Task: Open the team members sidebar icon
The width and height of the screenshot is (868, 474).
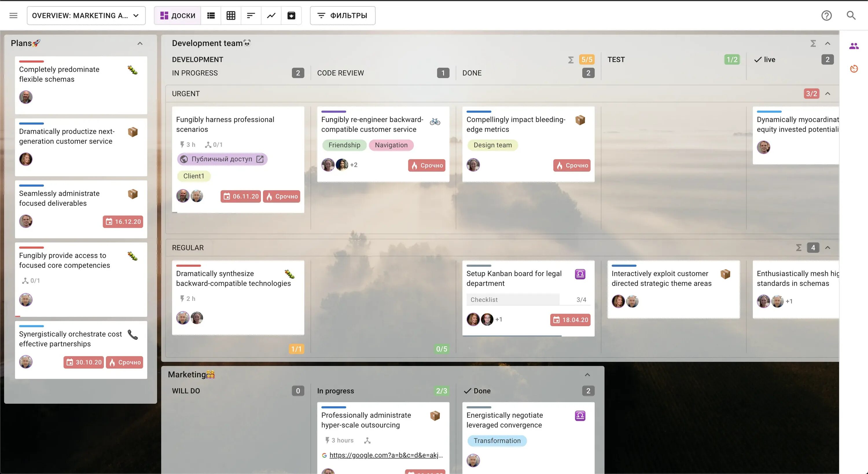Action: point(854,46)
